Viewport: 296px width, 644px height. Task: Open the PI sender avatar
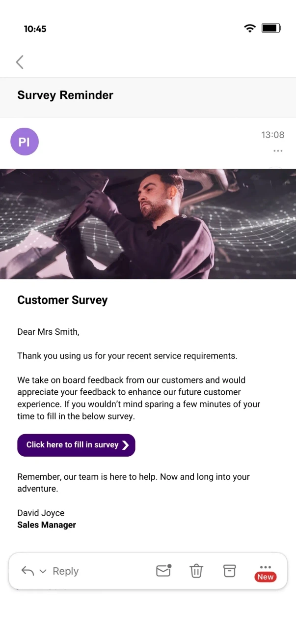(25, 142)
